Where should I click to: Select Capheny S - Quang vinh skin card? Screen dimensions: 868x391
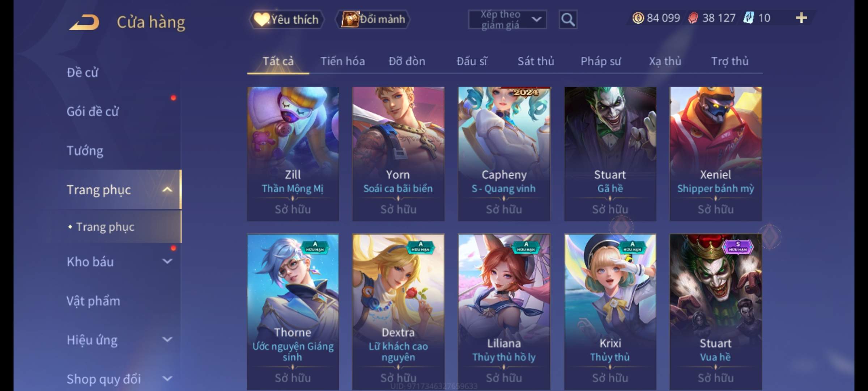pos(504,154)
